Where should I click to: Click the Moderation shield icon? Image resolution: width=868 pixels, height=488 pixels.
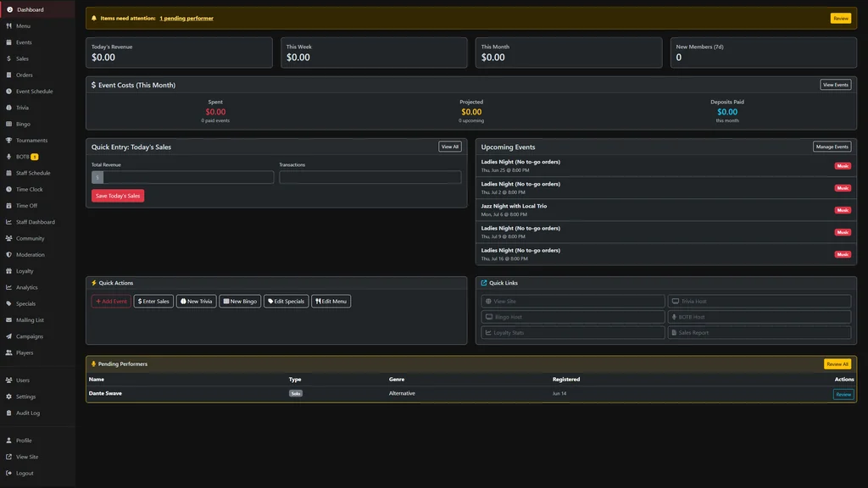[8, 254]
